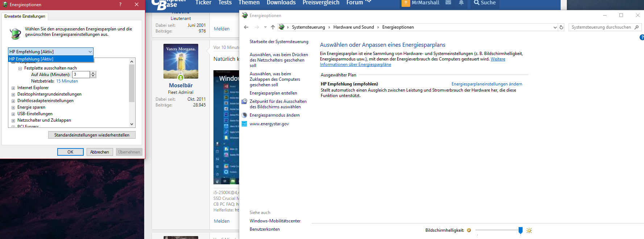Click the Moselbär username link

[x=180, y=85]
